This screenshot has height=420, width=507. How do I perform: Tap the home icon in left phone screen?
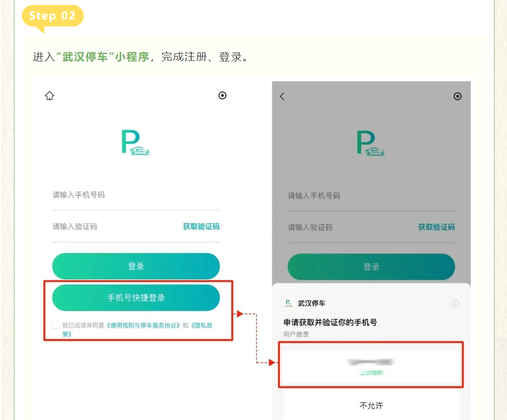point(49,96)
